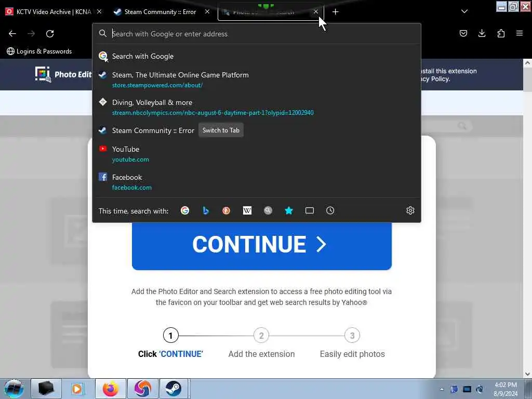Open the Facebook suggestion
This screenshot has width=532, height=399.
tap(257, 182)
